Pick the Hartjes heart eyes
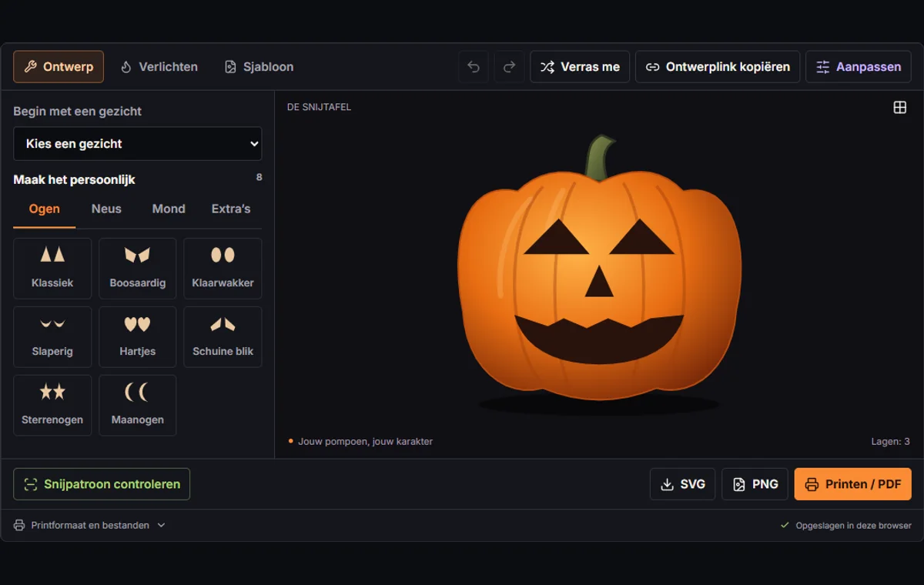This screenshot has height=585, width=924. [x=138, y=336]
